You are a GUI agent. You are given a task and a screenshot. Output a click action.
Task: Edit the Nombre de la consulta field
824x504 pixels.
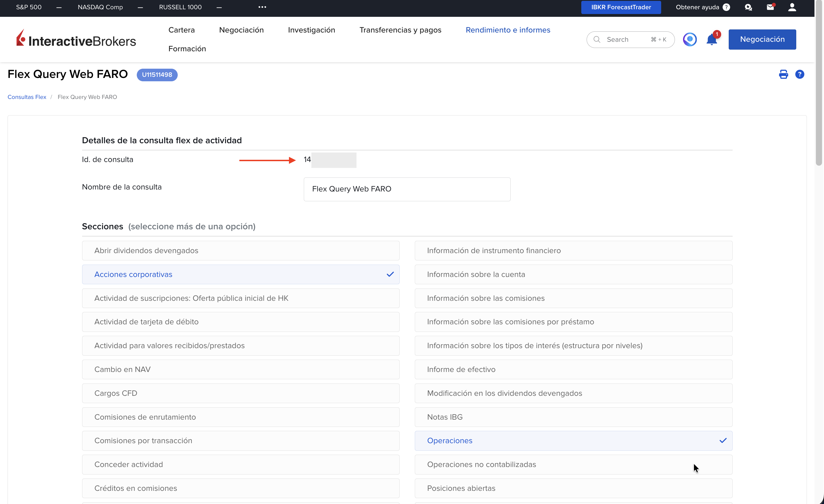click(407, 189)
